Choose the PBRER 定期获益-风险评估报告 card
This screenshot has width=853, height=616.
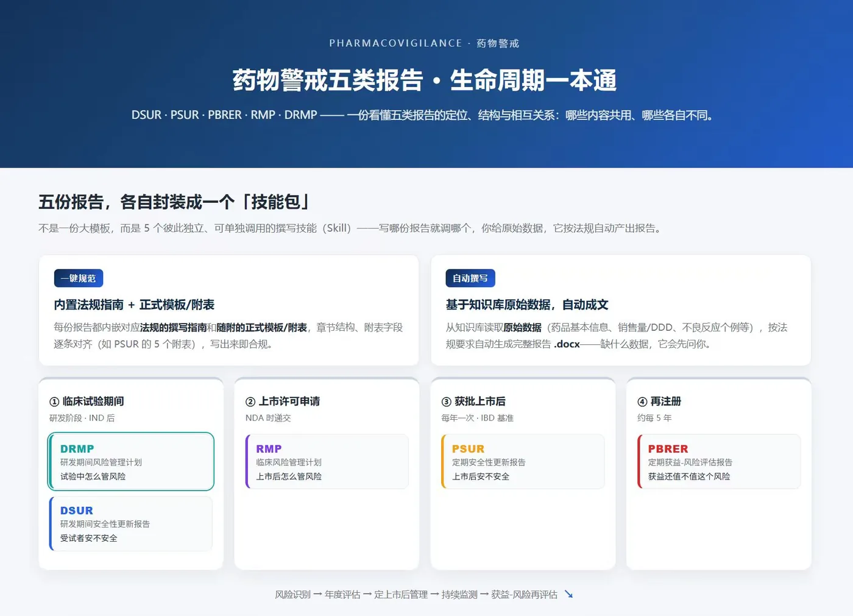click(x=719, y=461)
